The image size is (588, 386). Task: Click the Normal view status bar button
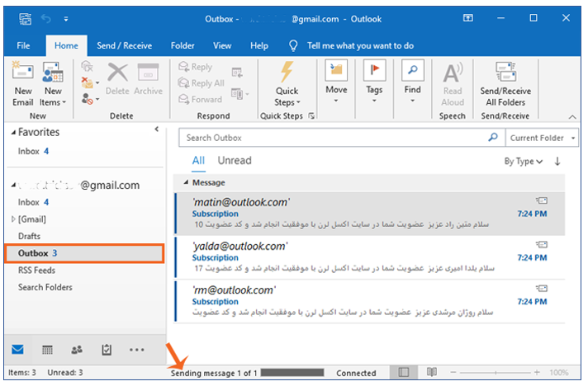pyautogui.click(x=404, y=372)
